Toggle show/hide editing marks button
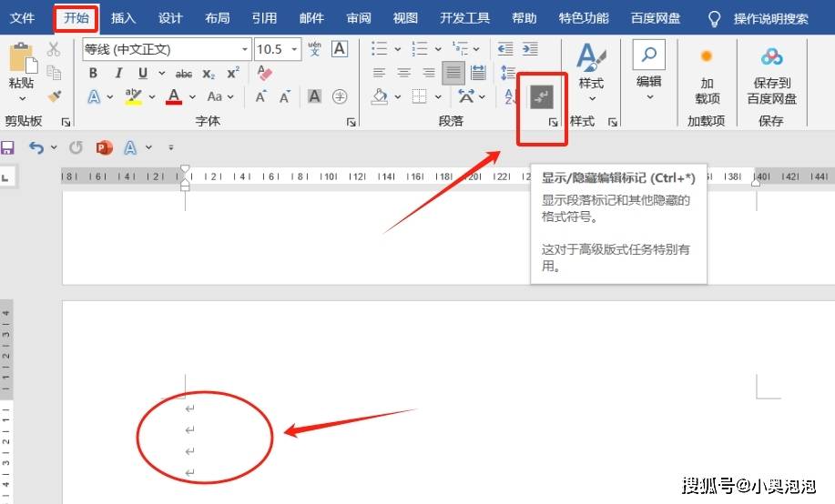The height and width of the screenshot is (504, 835). click(542, 96)
